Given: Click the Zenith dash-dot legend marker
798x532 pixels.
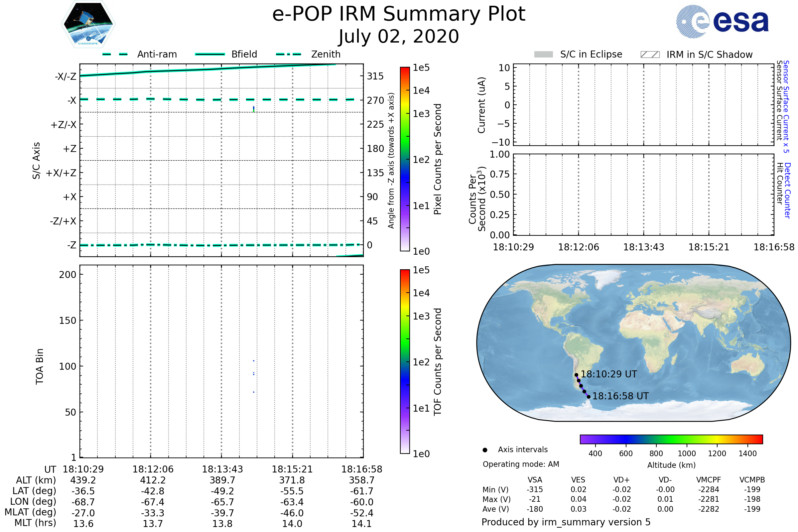Looking at the screenshot, I should (289, 54).
